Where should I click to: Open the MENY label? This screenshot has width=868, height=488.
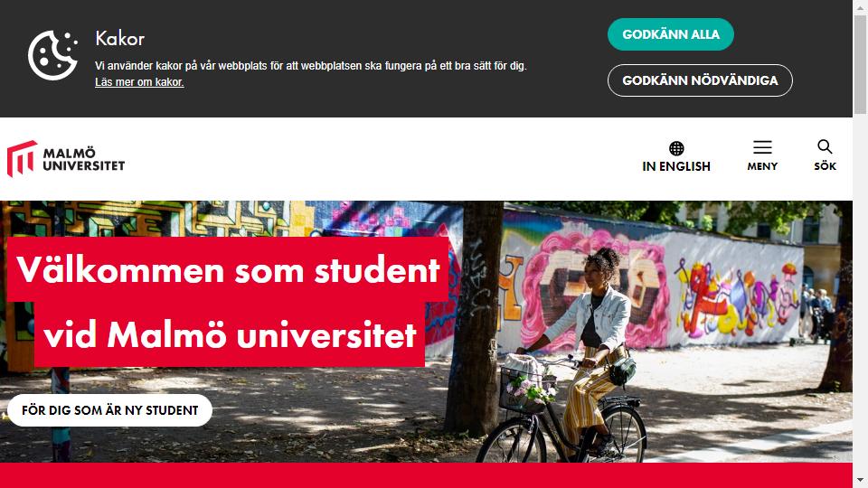coord(762,166)
